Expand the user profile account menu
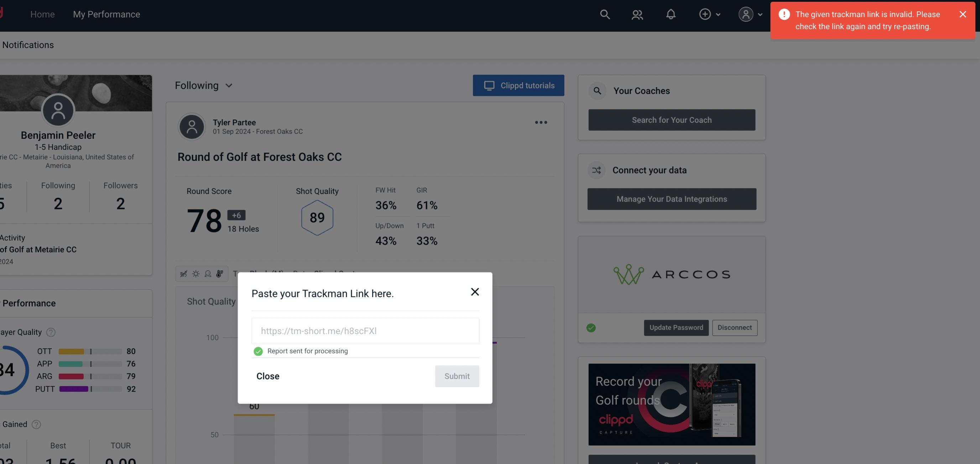Screen dimensions: 980x464 tap(749, 14)
